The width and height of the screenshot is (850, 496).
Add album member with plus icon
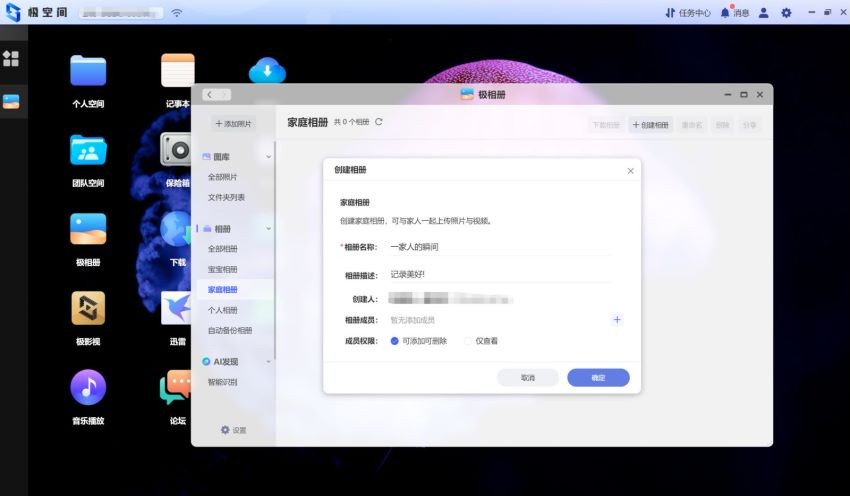coord(617,320)
